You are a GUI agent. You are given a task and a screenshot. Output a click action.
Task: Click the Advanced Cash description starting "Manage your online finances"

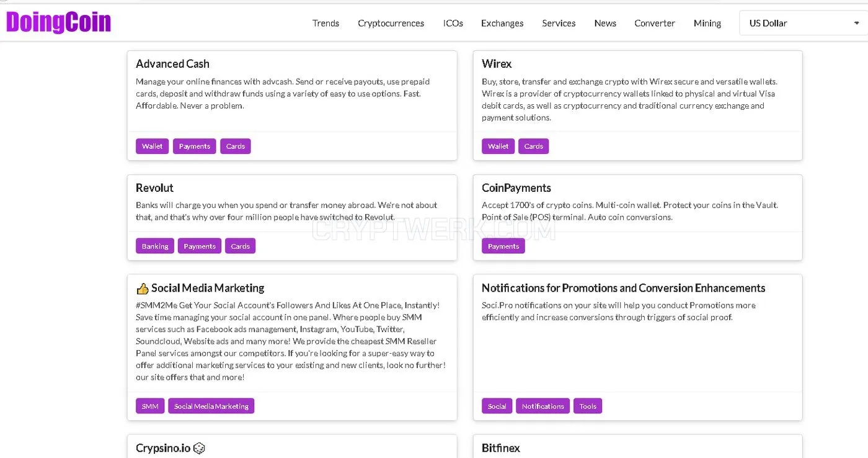click(x=283, y=94)
